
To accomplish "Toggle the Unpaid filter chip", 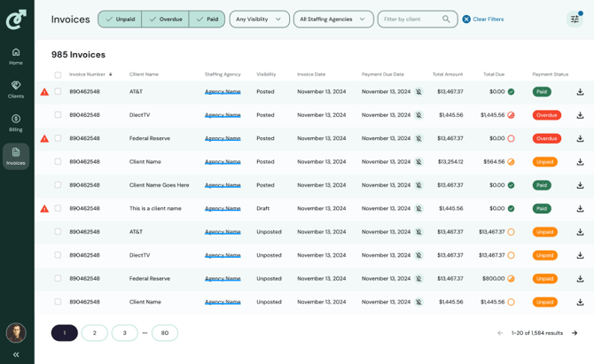I will (120, 19).
